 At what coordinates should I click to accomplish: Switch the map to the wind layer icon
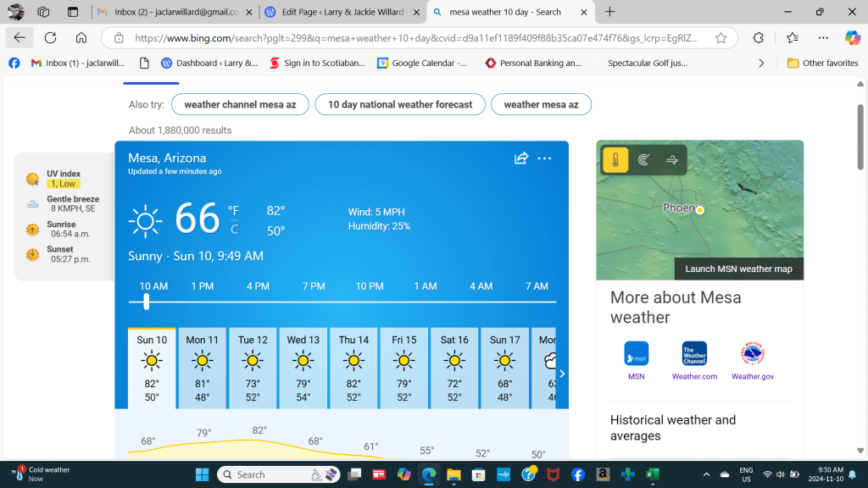pos(671,159)
